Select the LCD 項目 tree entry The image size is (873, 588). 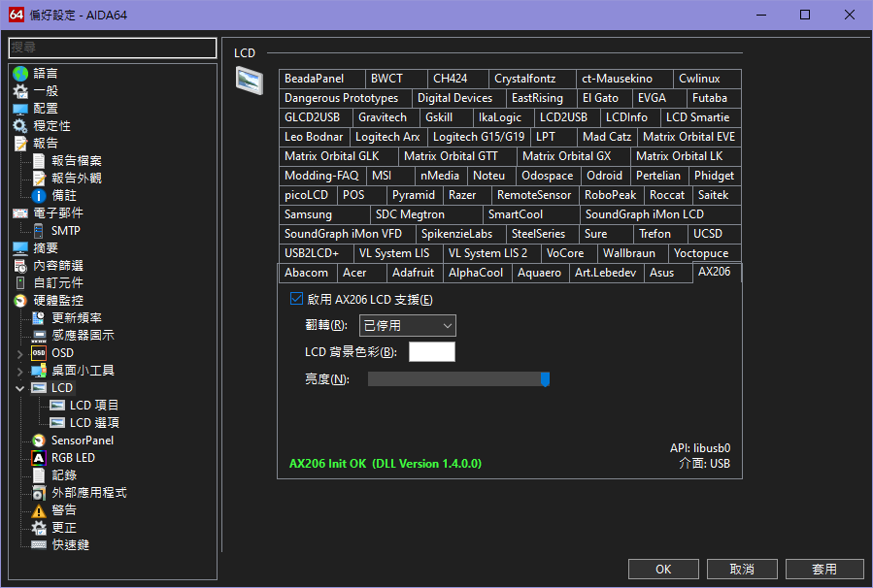coord(93,406)
